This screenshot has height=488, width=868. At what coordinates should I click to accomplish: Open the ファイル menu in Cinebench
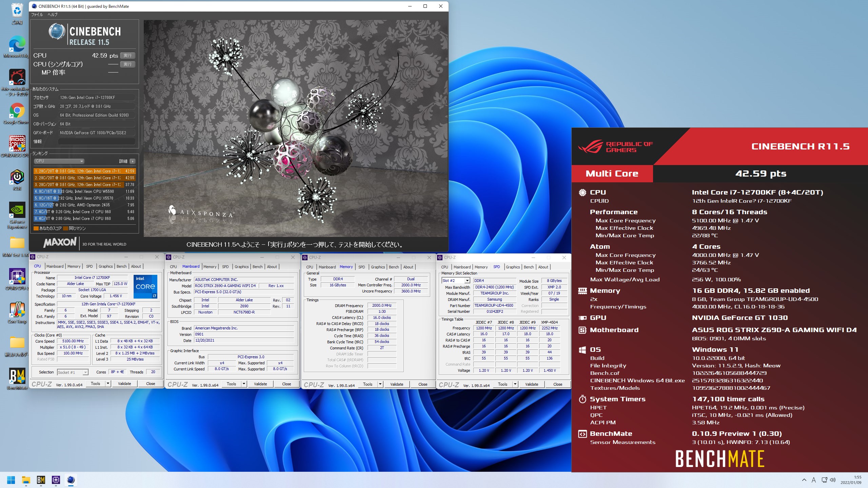37,15
